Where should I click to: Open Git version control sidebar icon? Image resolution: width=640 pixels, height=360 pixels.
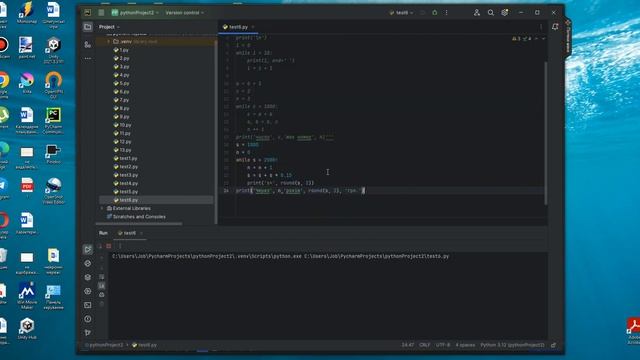point(88,333)
